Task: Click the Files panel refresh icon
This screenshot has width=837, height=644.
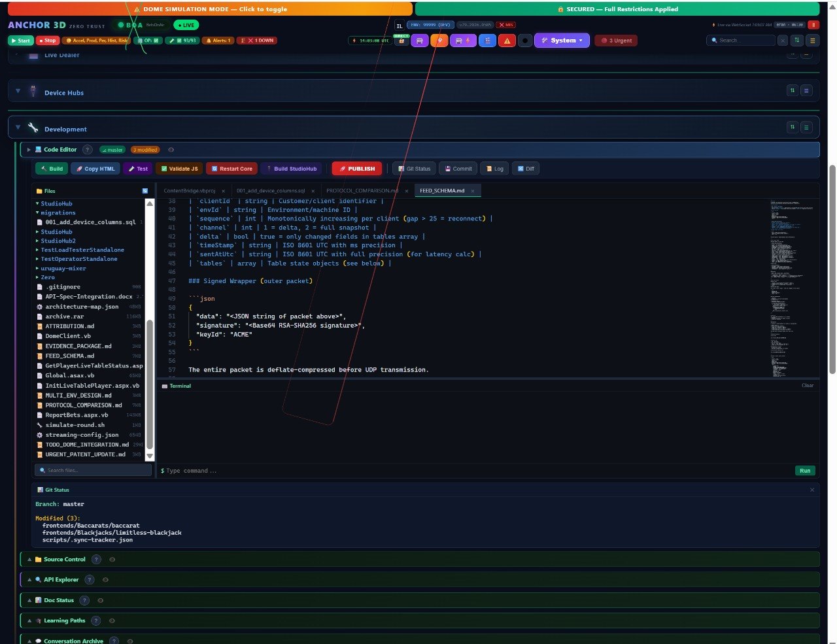Action: coord(145,191)
